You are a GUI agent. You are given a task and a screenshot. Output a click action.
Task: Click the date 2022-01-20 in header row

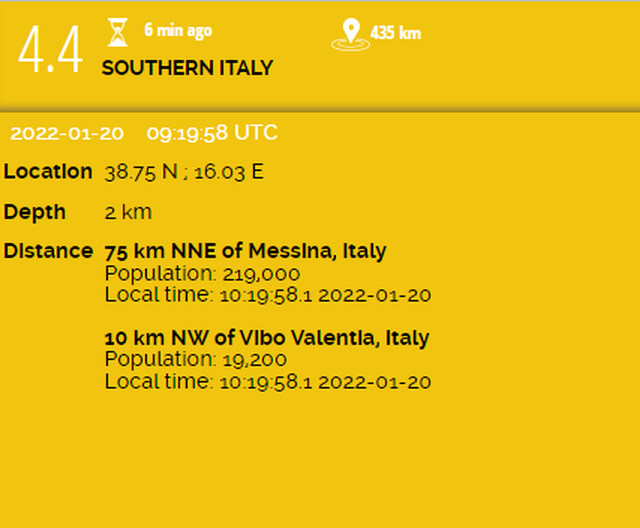click(x=68, y=133)
